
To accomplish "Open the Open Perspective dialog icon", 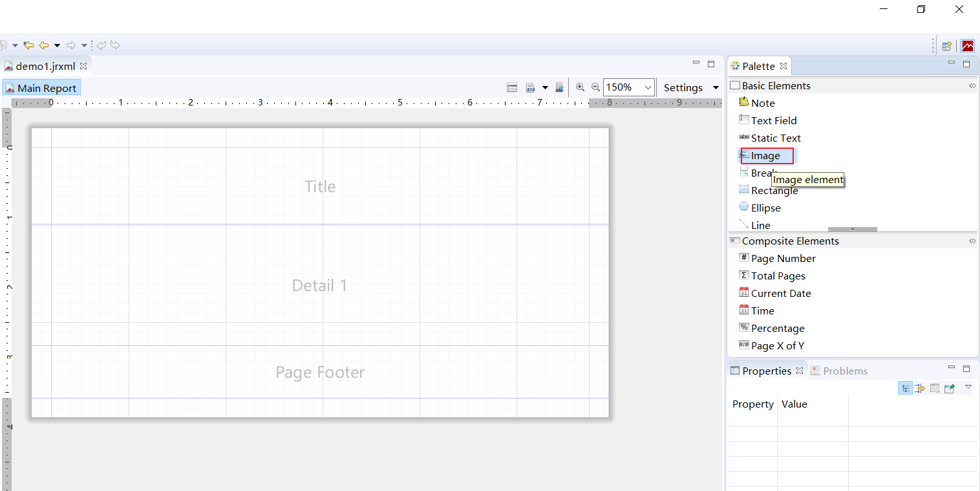I will pyautogui.click(x=946, y=46).
